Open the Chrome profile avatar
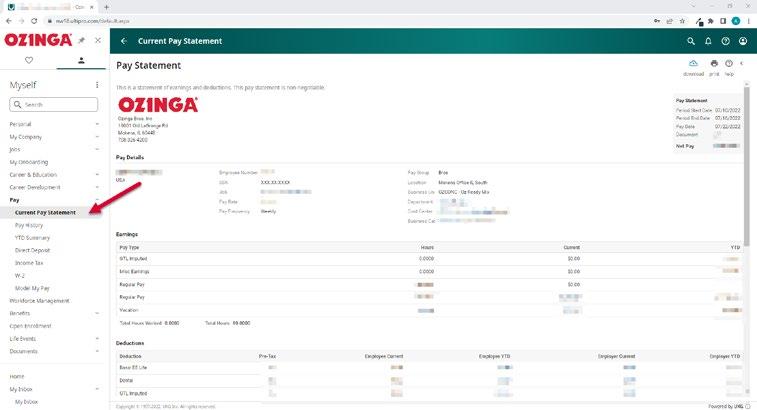 coord(736,21)
